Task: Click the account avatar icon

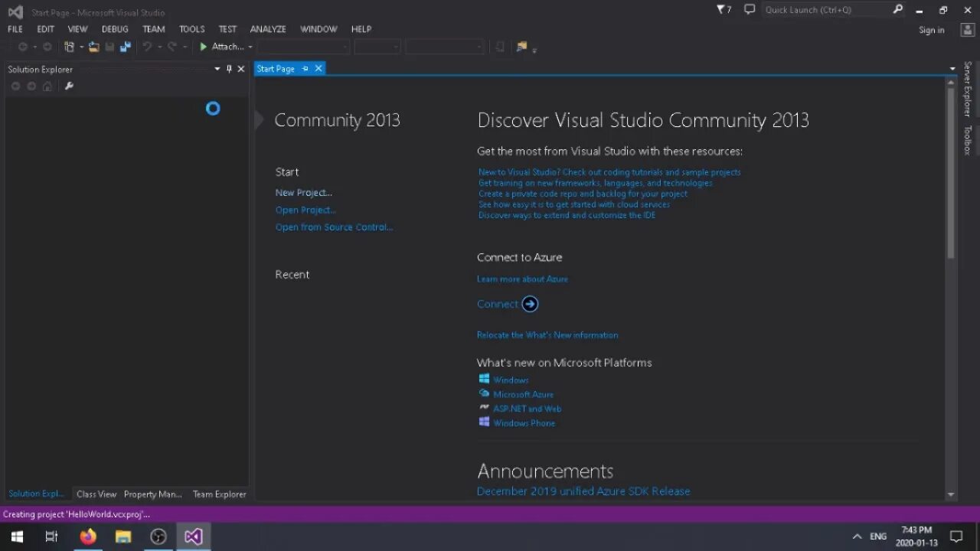Action: click(967, 29)
